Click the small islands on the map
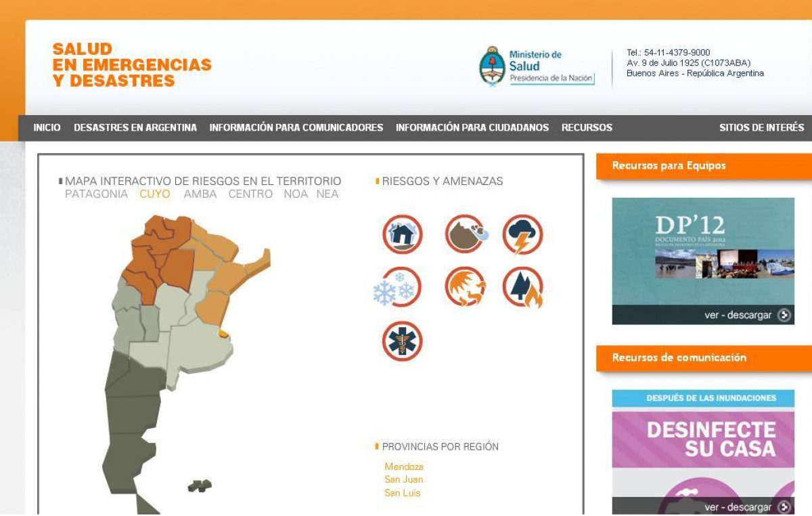812x516 pixels. click(x=200, y=486)
